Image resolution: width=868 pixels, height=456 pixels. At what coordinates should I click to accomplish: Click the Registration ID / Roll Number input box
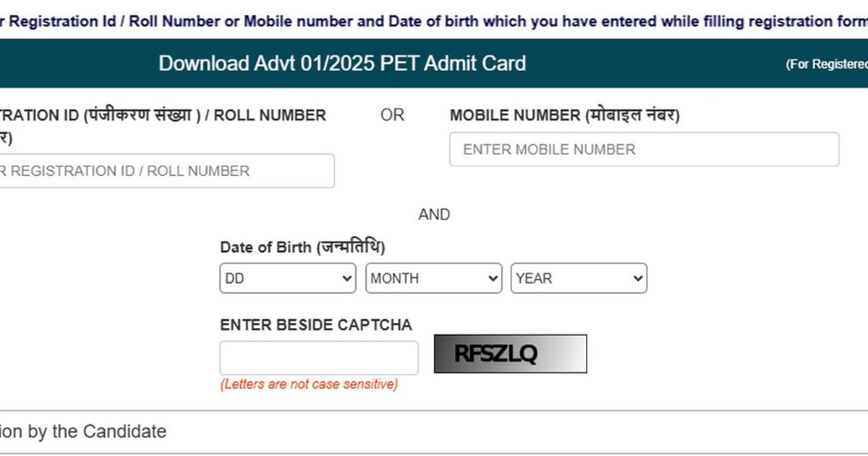[x=166, y=171]
